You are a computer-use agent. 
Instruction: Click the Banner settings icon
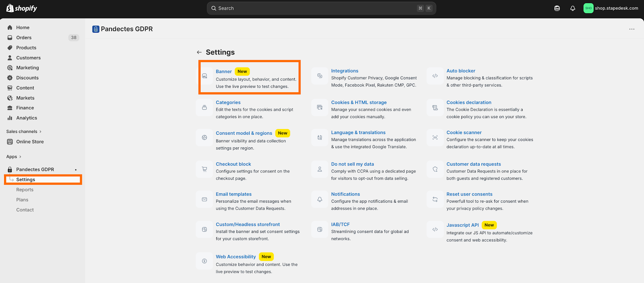pyautogui.click(x=204, y=76)
